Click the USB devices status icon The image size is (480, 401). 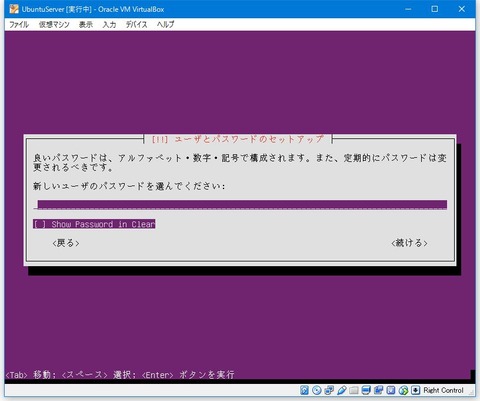[342, 390]
